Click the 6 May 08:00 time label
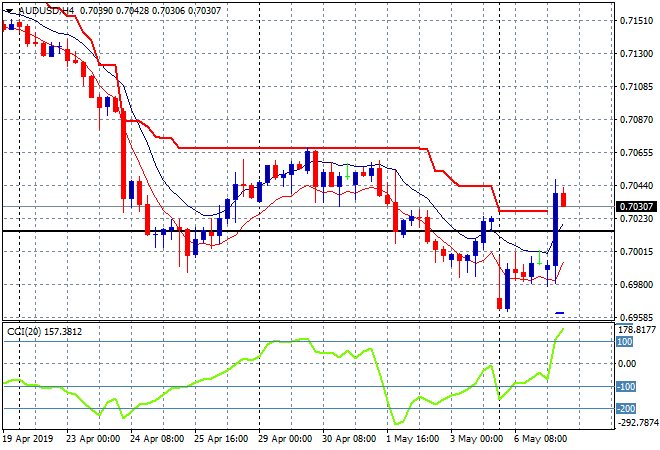Viewport: 660px width, 450px height. pyautogui.click(x=540, y=439)
